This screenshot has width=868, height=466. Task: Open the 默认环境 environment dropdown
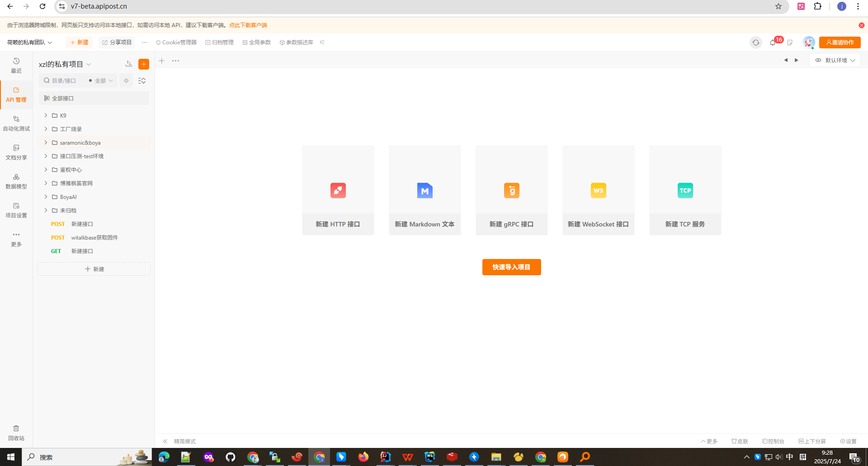pyautogui.click(x=835, y=60)
